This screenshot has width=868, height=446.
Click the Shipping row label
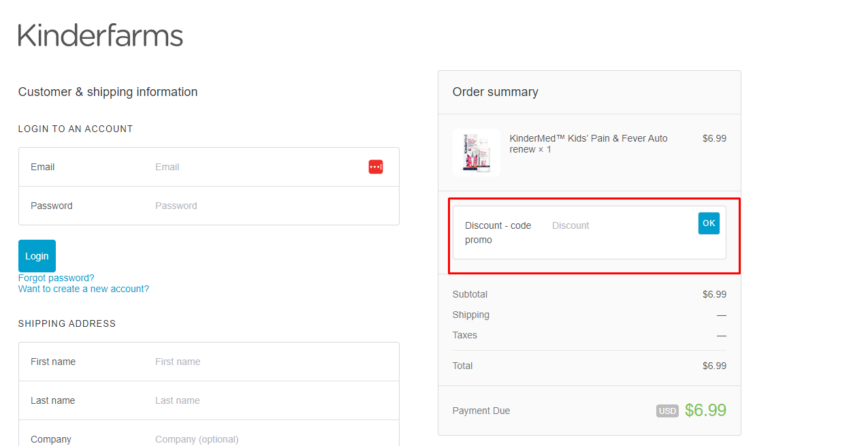coord(471,315)
